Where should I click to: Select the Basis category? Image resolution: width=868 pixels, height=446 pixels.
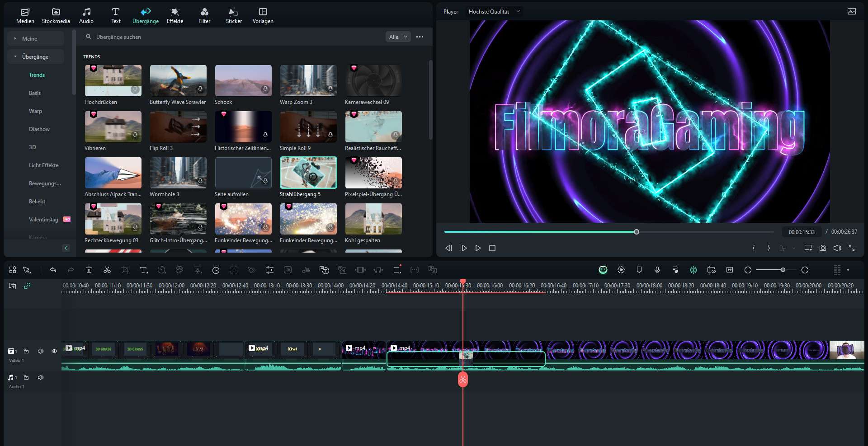coord(35,93)
